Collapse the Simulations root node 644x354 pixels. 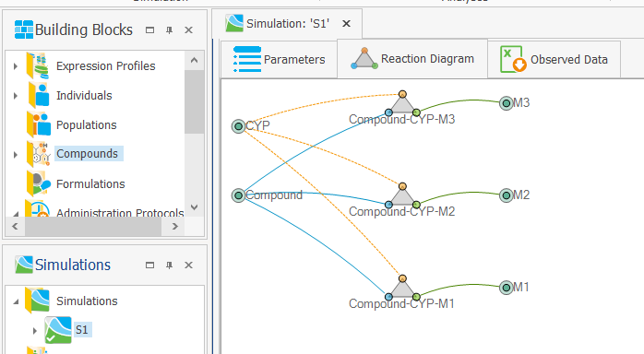(x=16, y=301)
